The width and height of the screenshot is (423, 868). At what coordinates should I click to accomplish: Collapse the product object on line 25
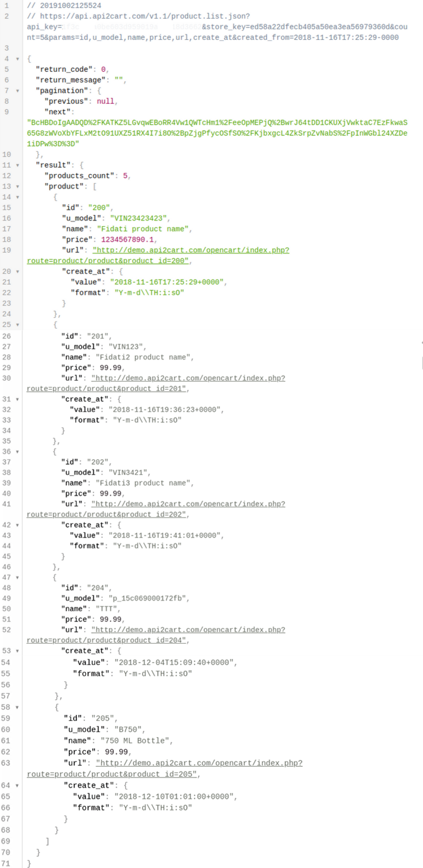pyautogui.click(x=18, y=325)
